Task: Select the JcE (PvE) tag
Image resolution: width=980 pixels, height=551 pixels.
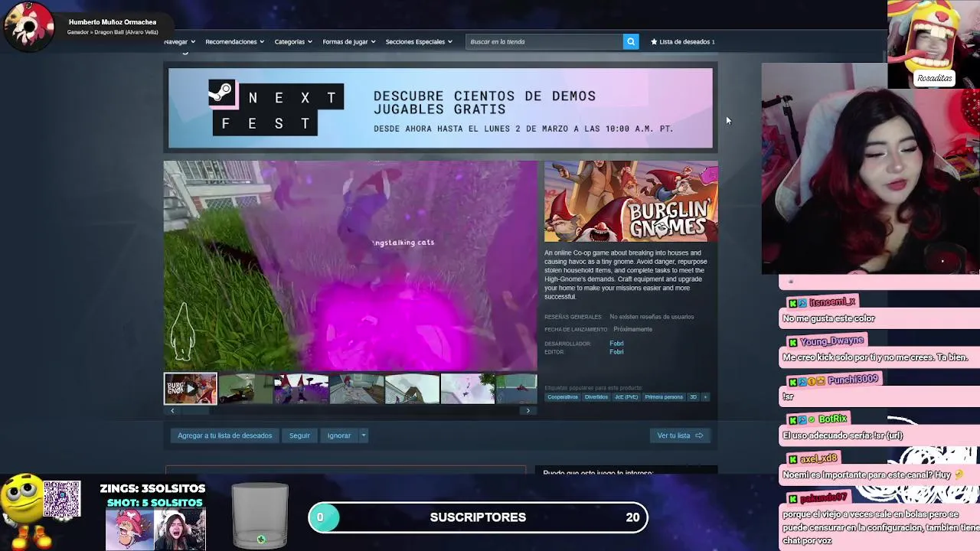Action: 626,397
